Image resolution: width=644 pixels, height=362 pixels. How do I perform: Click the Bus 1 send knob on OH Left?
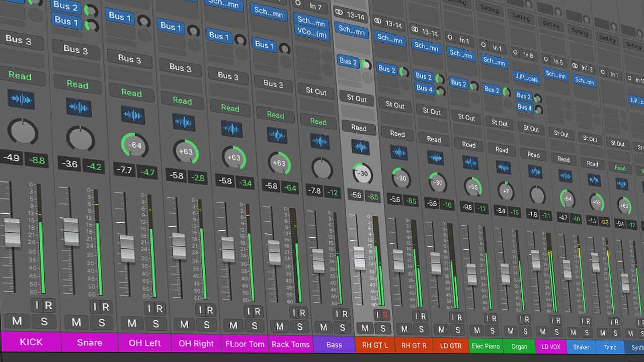(143, 21)
